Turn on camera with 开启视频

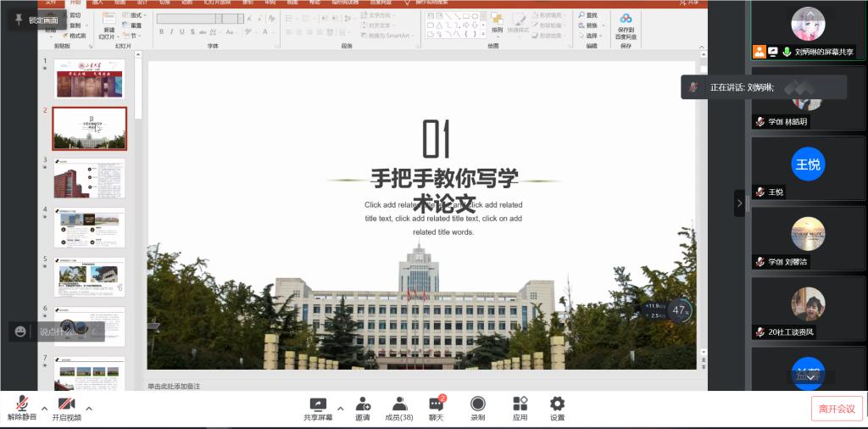(x=66, y=407)
